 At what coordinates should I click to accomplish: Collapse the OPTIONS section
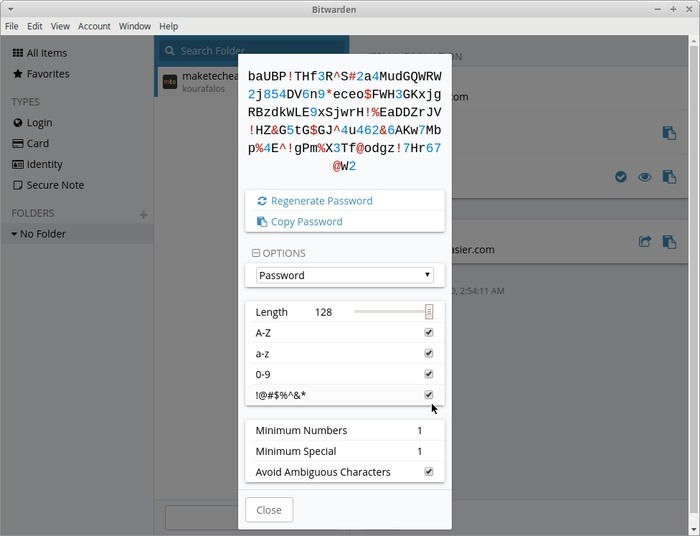(x=279, y=253)
